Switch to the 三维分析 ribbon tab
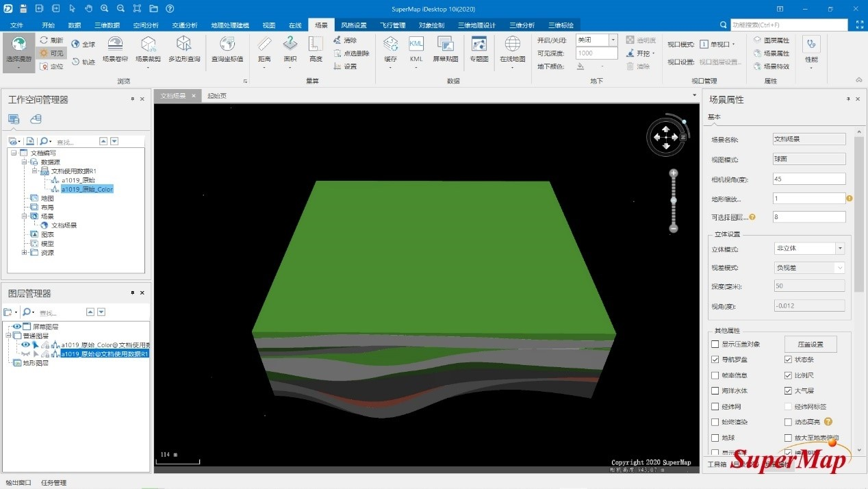This screenshot has width=868, height=489. pos(522,25)
